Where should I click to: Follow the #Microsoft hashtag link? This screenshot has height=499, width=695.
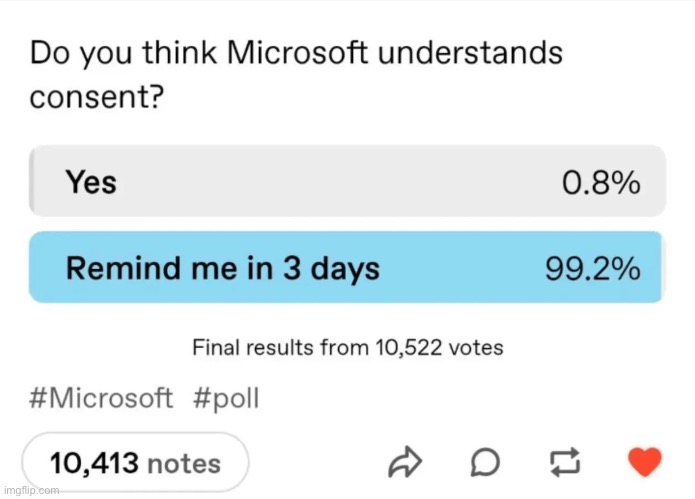(x=101, y=397)
